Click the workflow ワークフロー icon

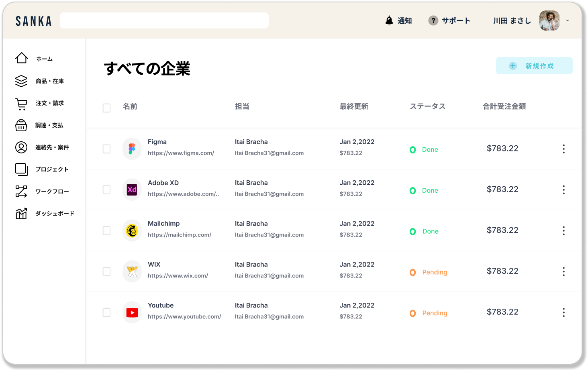(x=21, y=192)
